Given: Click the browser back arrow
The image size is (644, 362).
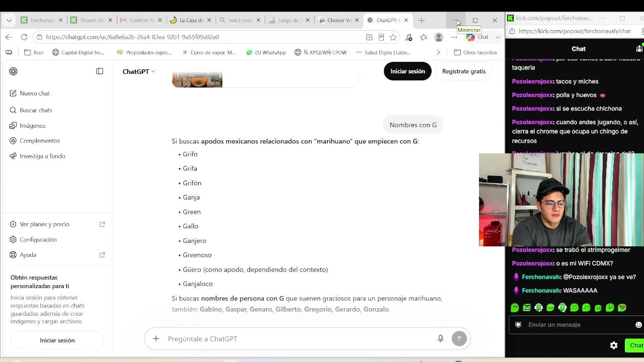Looking at the screenshot, I should click(9, 37).
